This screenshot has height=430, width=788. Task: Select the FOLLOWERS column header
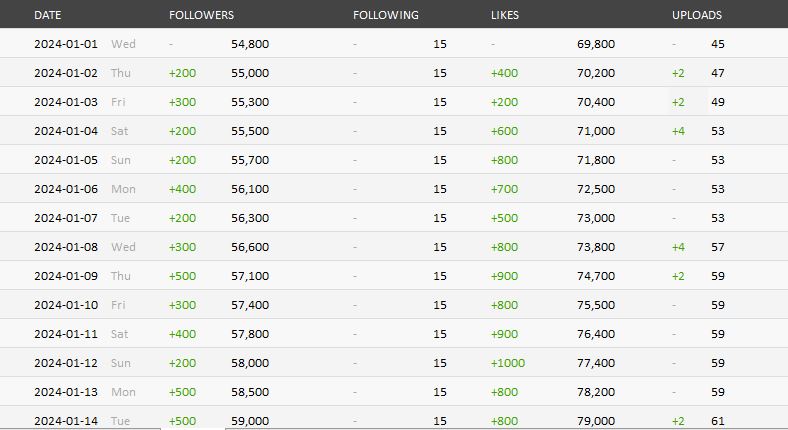pyautogui.click(x=202, y=15)
